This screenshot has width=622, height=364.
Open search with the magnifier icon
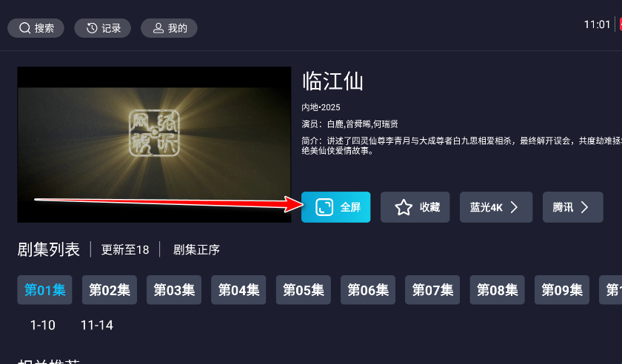[24, 28]
